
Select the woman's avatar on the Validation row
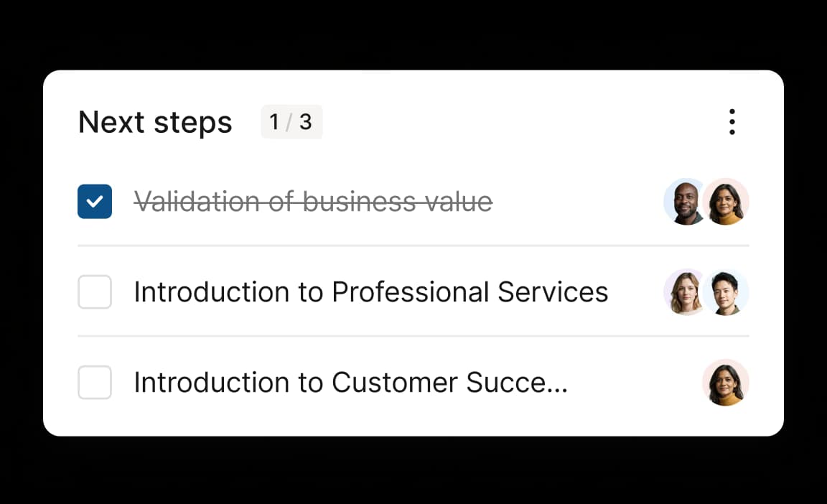coord(726,202)
